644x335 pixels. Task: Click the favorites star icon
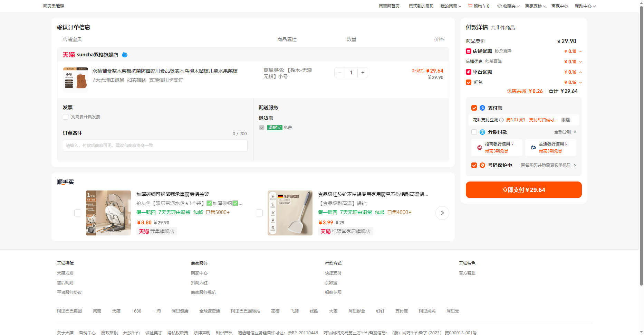[x=499, y=6]
